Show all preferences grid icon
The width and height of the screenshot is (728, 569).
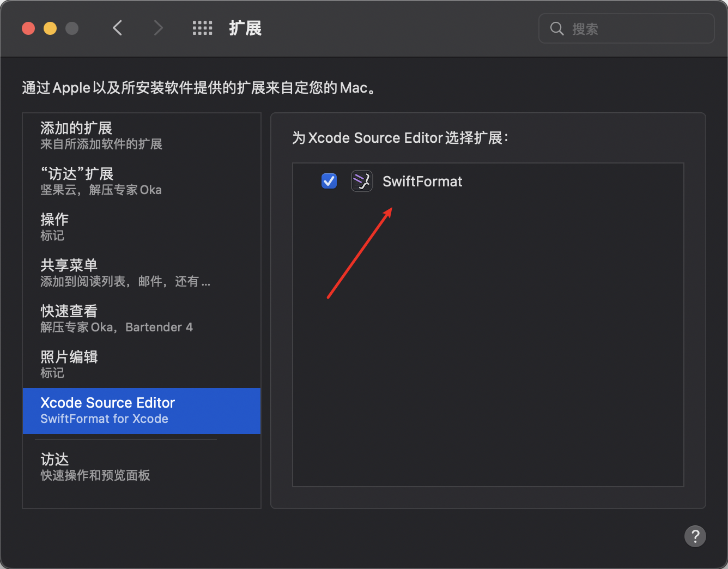tap(202, 28)
